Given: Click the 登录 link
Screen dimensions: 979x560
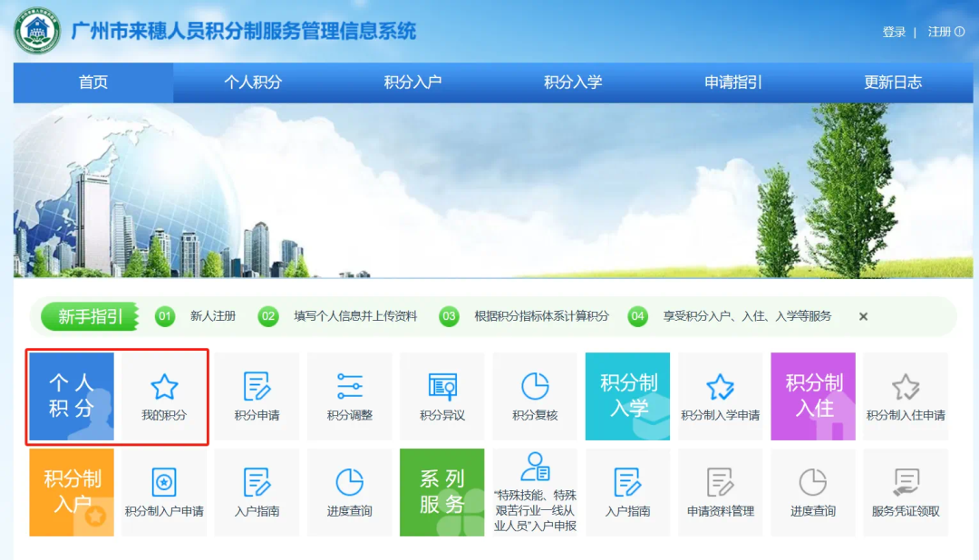Looking at the screenshot, I should pyautogui.click(x=894, y=32).
